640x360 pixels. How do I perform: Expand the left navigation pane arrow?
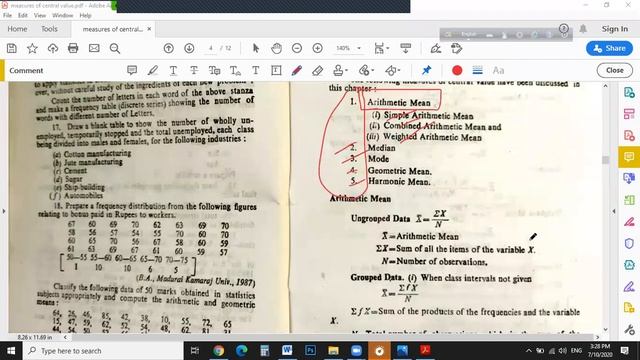pyautogui.click(x=4, y=211)
